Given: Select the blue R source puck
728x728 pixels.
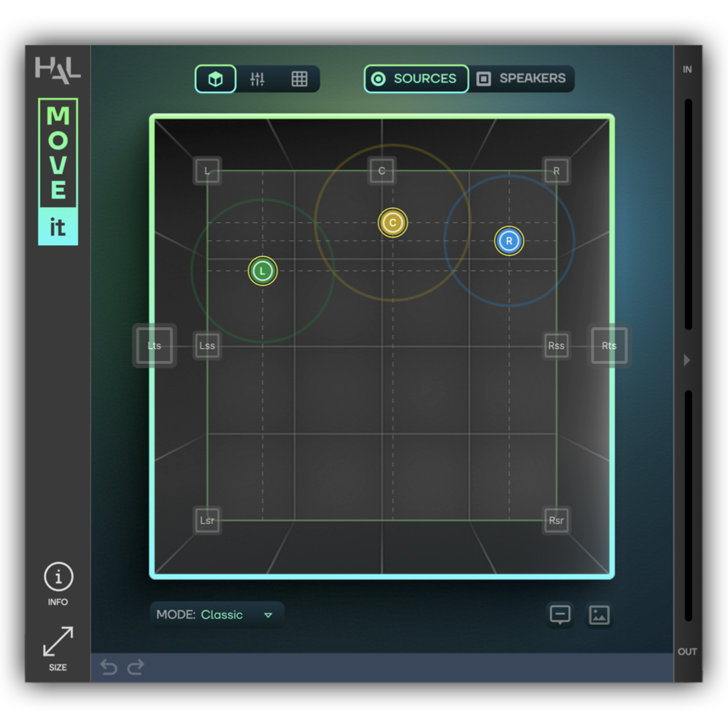Looking at the screenshot, I should [509, 241].
